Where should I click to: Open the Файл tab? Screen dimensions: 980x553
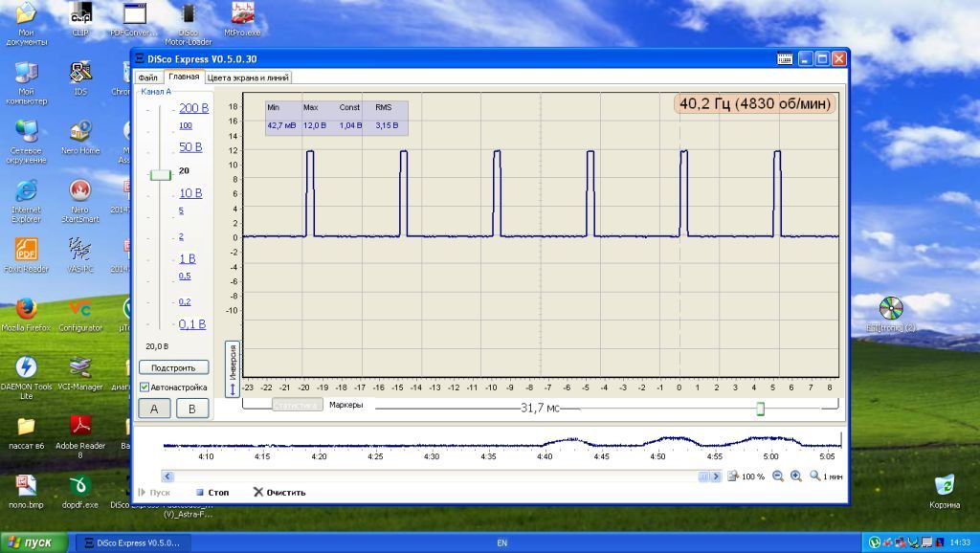(148, 77)
